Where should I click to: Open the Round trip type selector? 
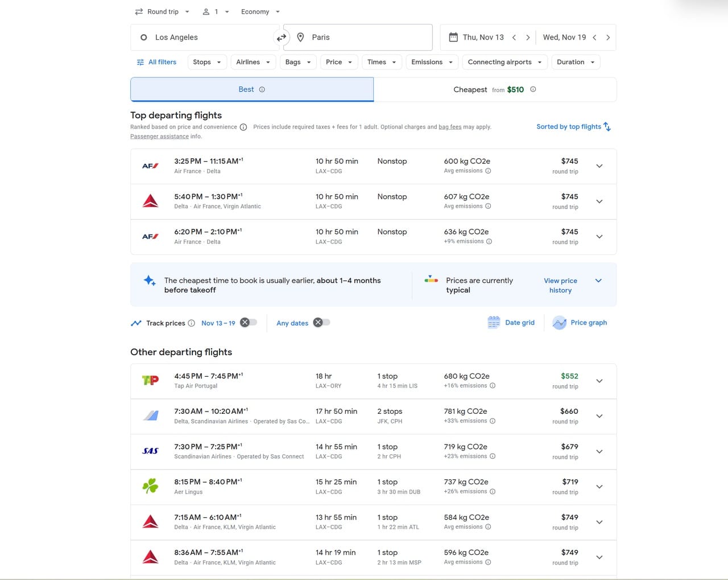point(162,12)
